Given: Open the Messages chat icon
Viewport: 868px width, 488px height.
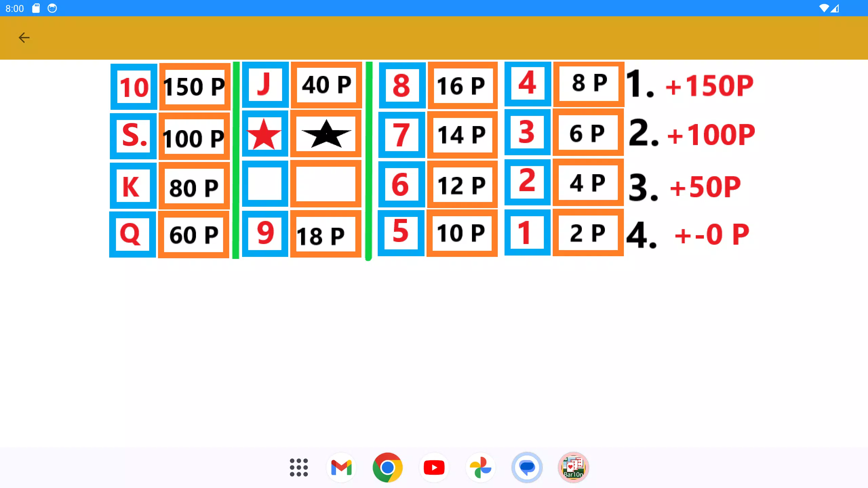Looking at the screenshot, I should [527, 467].
